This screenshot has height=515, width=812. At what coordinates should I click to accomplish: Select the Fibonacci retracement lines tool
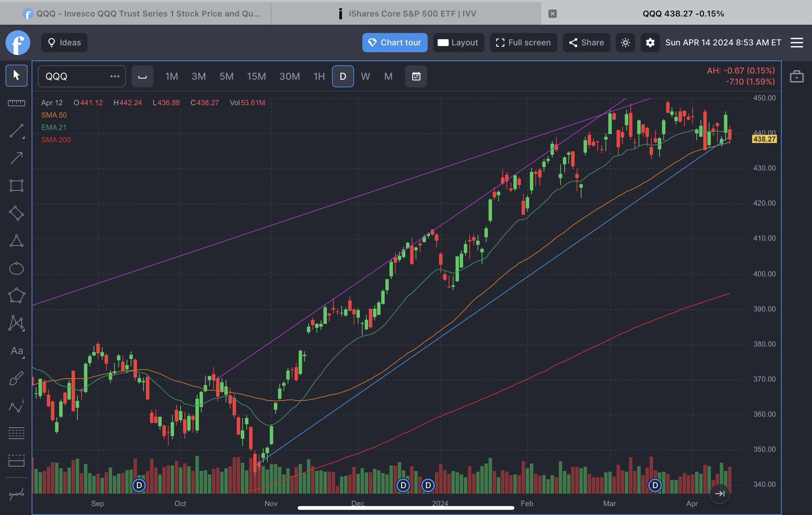coord(16,434)
